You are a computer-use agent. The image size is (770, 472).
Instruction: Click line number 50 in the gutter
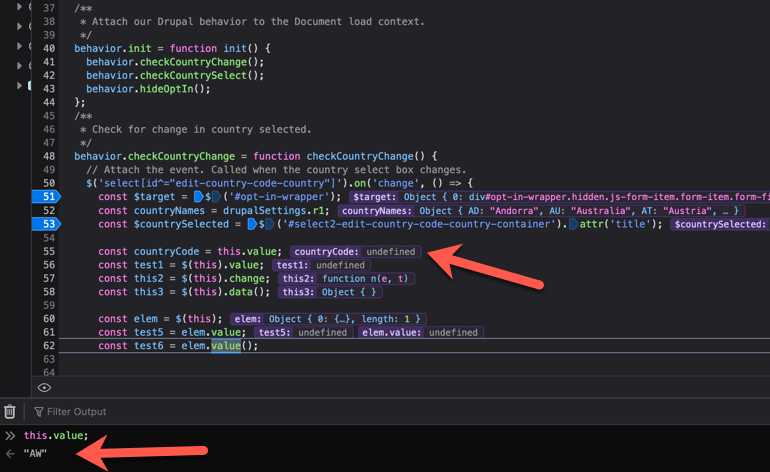[49, 183]
